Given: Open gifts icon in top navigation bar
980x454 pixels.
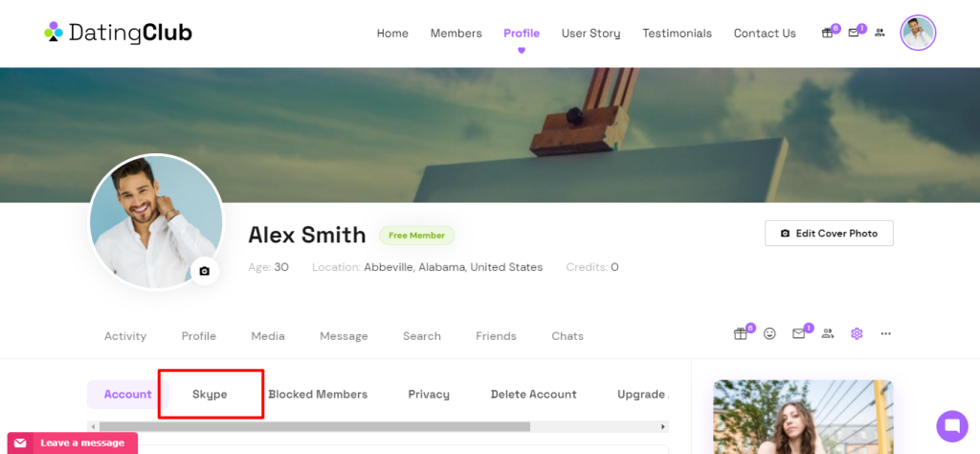Looking at the screenshot, I should coord(828,34).
